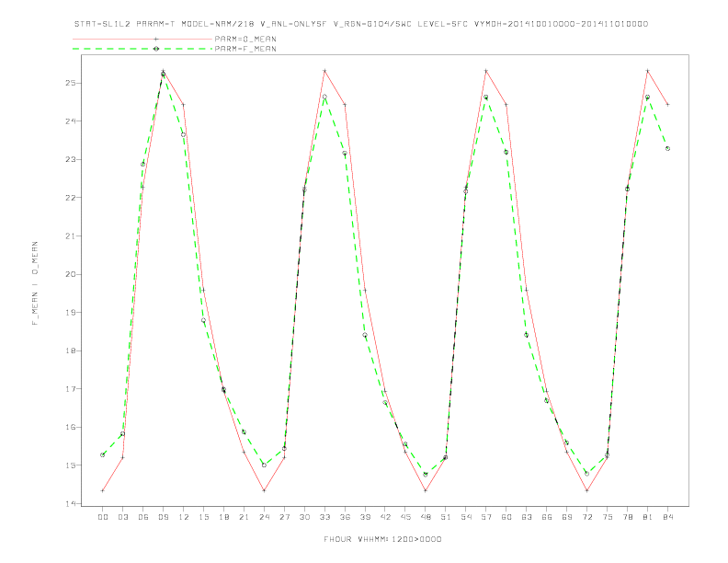
Task: Click x-axis forecast hour label 36
Action: pos(345,517)
